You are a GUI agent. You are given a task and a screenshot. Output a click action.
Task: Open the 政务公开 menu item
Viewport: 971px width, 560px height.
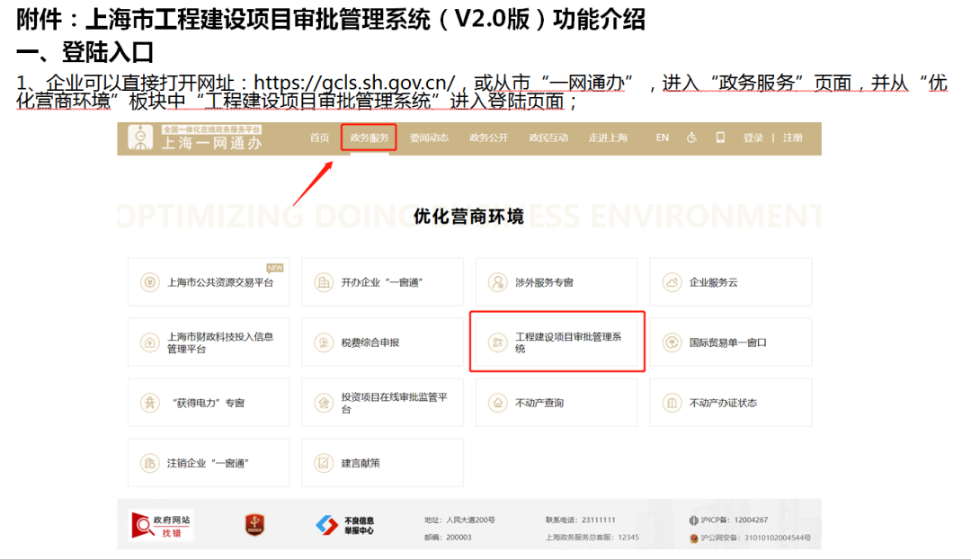(488, 138)
